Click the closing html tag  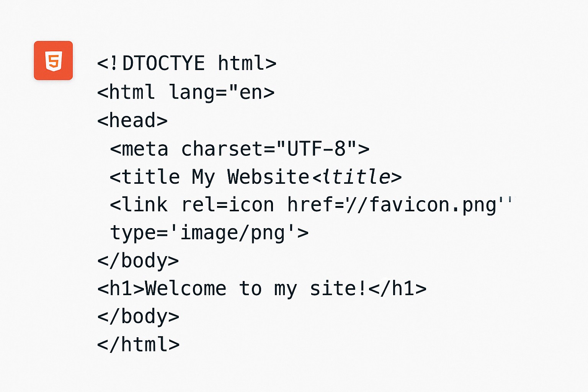[138, 345]
